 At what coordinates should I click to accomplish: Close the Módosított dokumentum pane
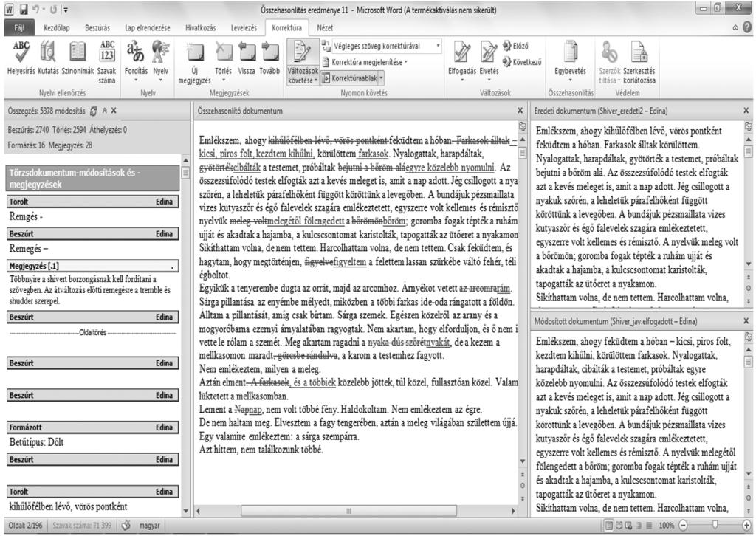[x=746, y=321]
